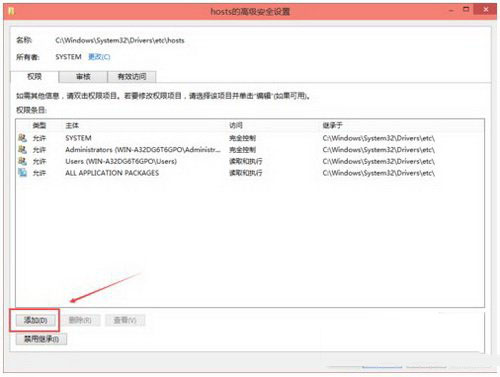Click the user icon in the SYSTEM row
Image resolution: width=500 pixels, height=377 pixels.
pos(22,138)
